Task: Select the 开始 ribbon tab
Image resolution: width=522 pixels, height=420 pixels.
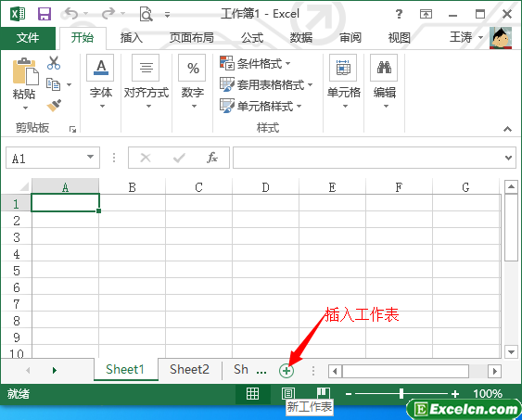Action: pyautogui.click(x=83, y=38)
